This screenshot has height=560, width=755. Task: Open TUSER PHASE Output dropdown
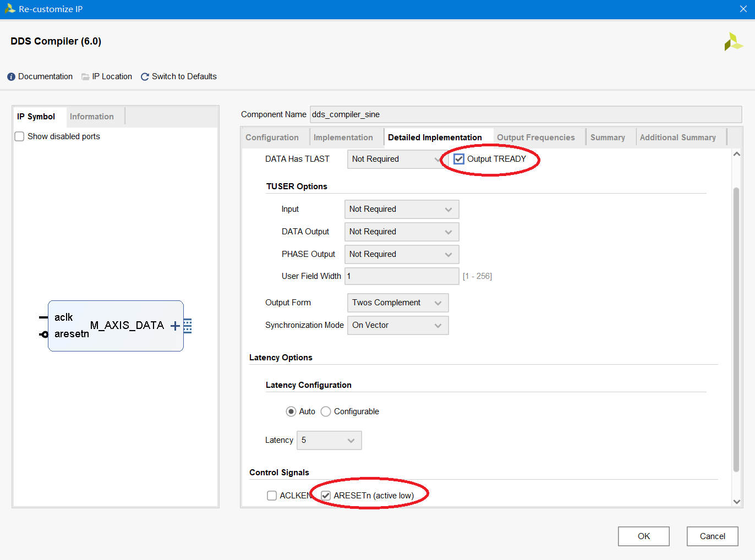(402, 254)
